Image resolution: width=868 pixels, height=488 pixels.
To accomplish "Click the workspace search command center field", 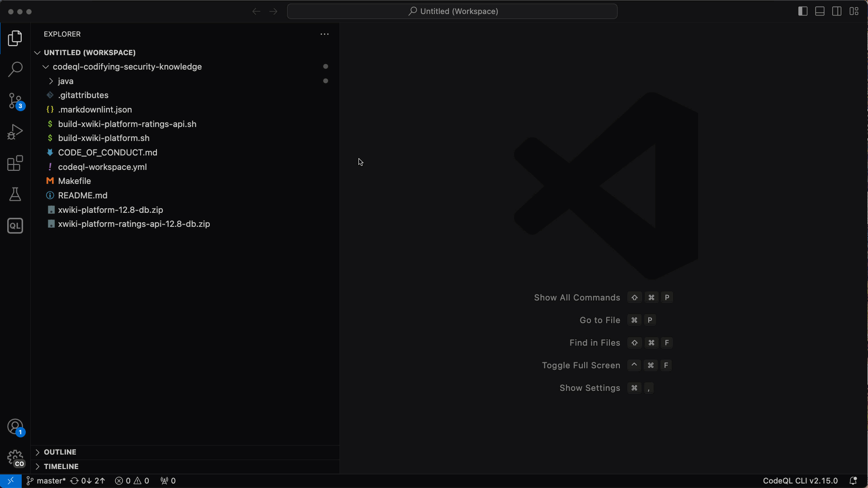I will point(452,11).
